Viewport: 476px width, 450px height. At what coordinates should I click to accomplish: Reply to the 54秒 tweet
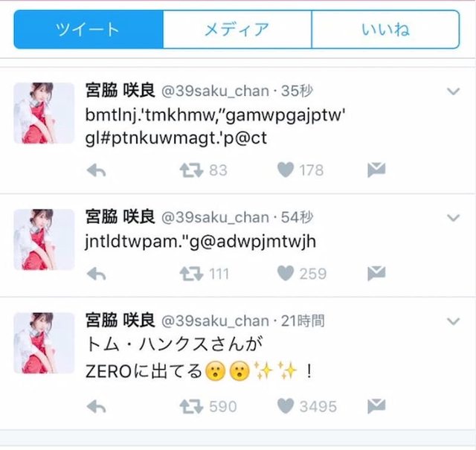point(96,274)
